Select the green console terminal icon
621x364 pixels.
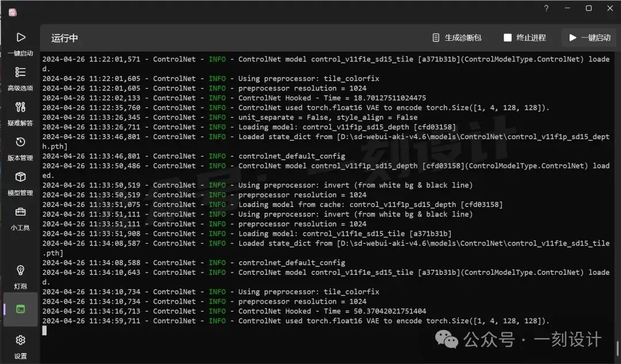point(21,309)
